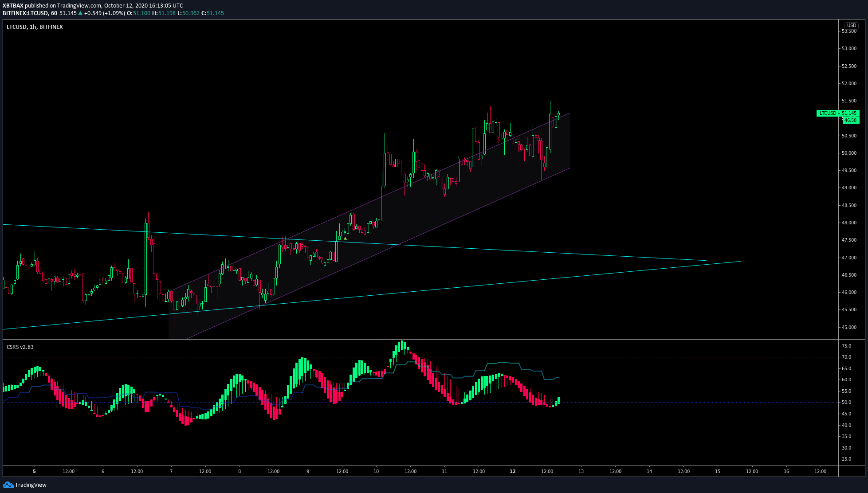Click the TradingView logo icon
The height and width of the screenshot is (493, 868).
pos(8,485)
